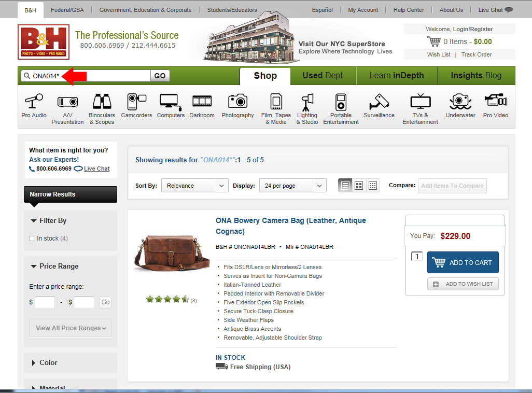Viewport: 532px width, 393px height.
Task: Open Film, Tapes & Media category
Action: coord(276,108)
